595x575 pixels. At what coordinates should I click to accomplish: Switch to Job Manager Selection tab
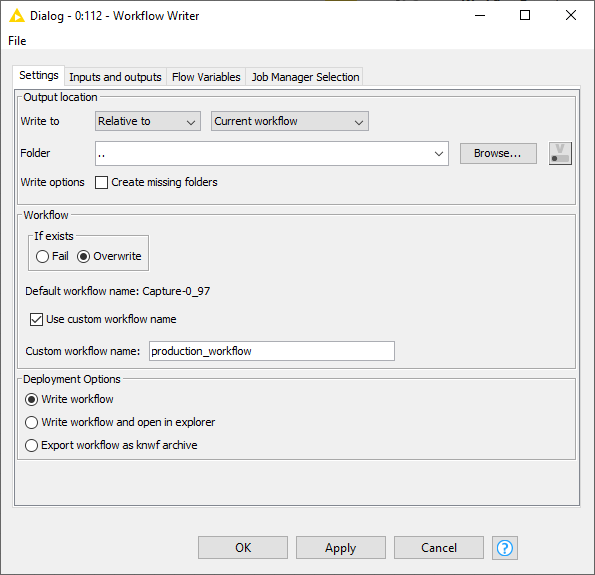point(305,77)
